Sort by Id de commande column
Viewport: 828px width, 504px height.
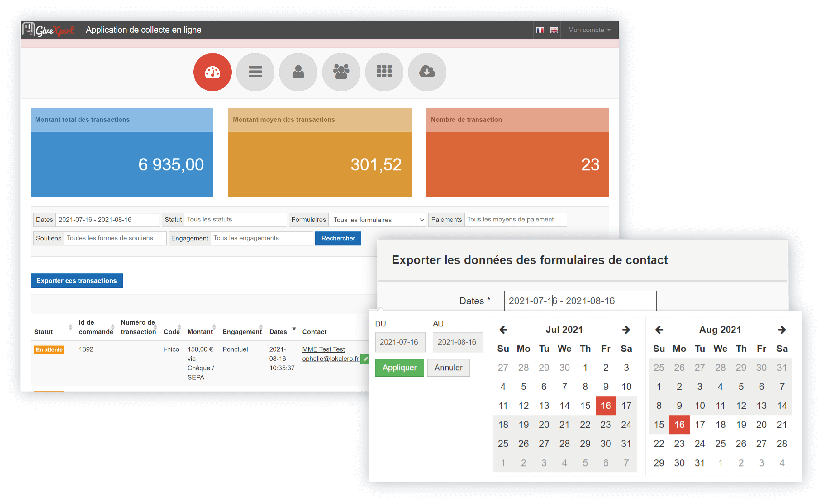[112, 327]
